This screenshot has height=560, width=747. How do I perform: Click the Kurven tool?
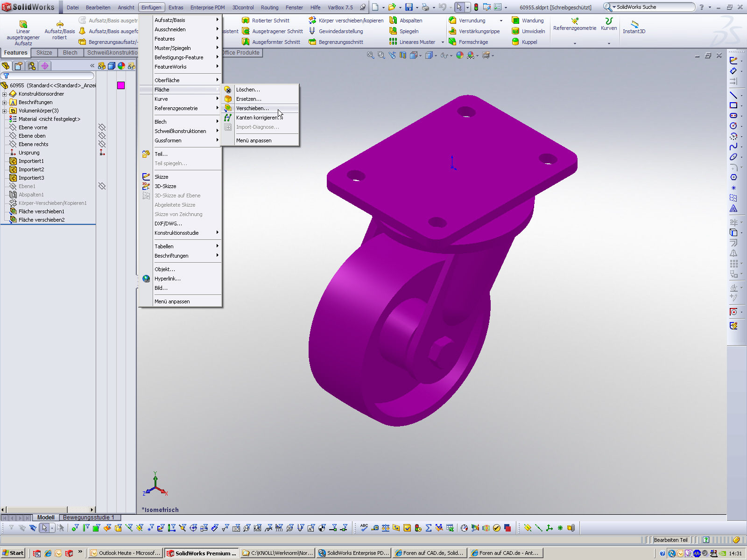[x=609, y=24]
